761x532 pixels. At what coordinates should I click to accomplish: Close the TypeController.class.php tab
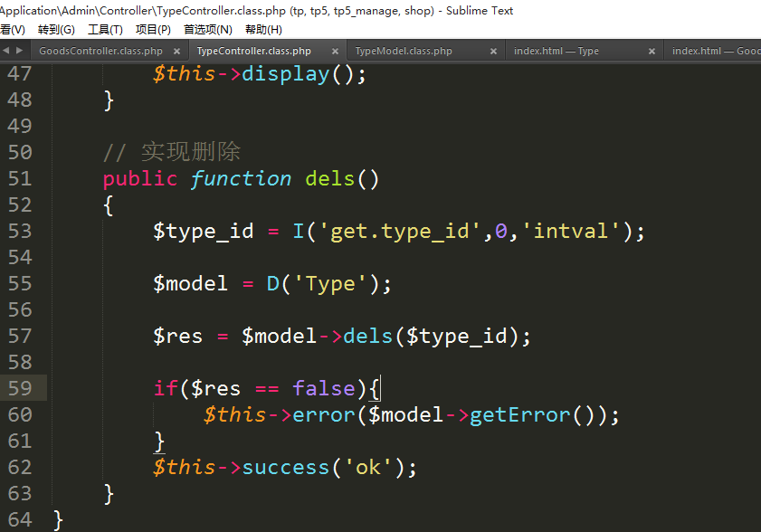click(x=335, y=52)
